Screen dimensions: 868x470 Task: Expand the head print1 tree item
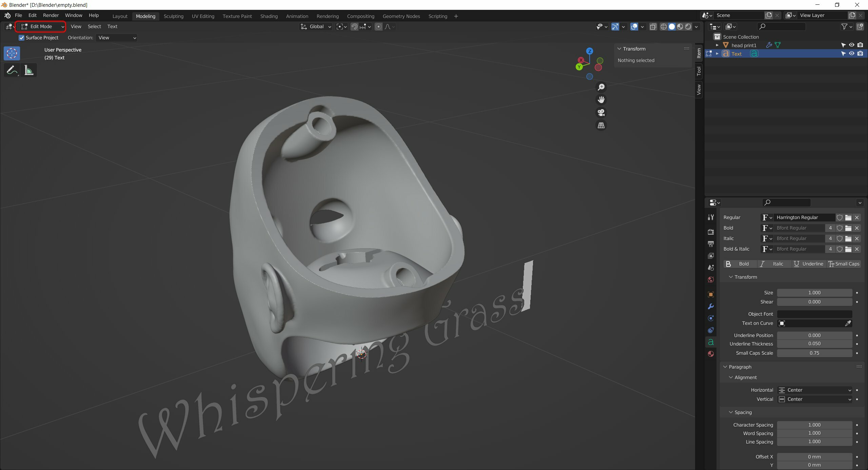(717, 45)
